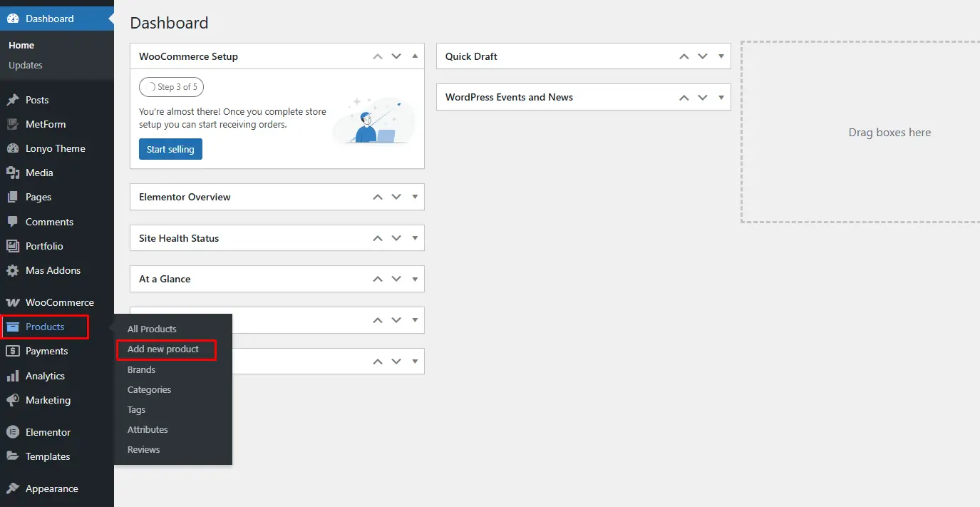Open Attributes submenu item
980x507 pixels.
pyautogui.click(x=148, y=429)
